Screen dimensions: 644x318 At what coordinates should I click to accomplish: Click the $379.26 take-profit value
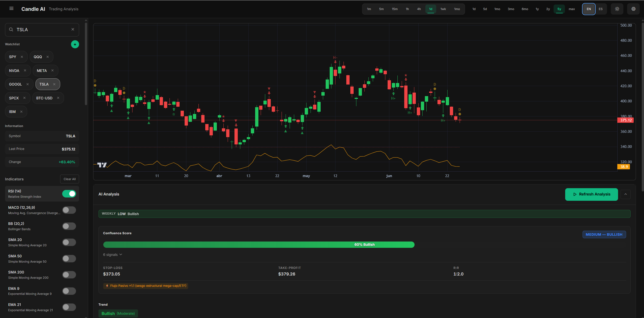287,274
